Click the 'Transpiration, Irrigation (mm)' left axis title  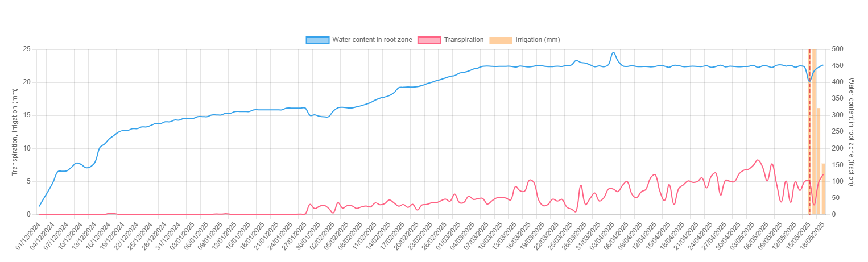(15, 132)
